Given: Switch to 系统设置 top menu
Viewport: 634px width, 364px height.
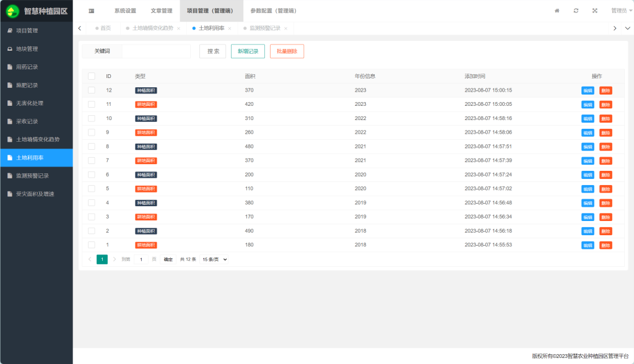Looking at the screenshot, I should [125, 11].
